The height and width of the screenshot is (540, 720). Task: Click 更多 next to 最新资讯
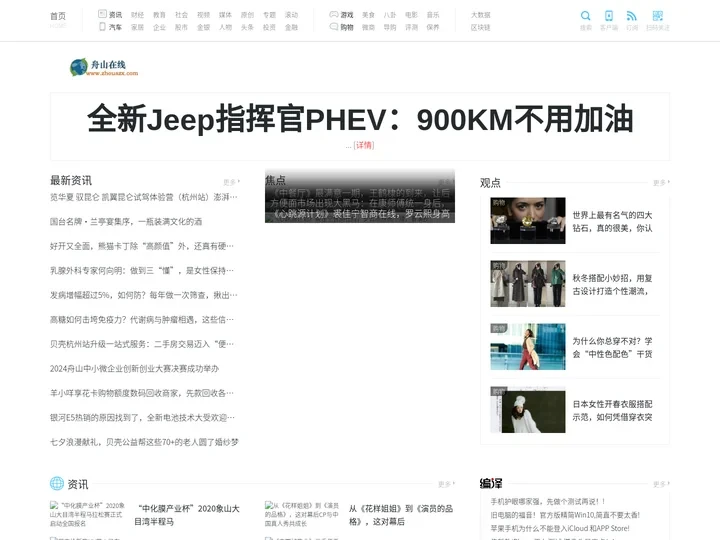point(231,182)
